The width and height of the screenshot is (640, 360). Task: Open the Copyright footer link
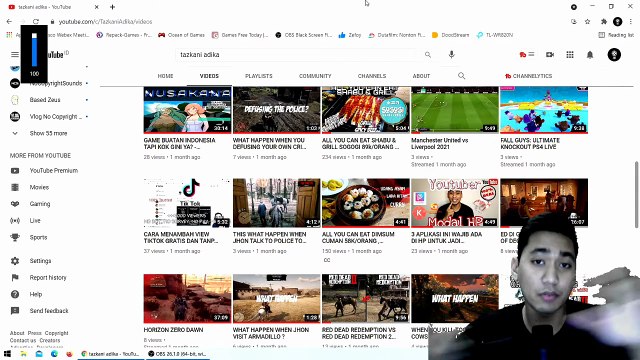(56, 333)
